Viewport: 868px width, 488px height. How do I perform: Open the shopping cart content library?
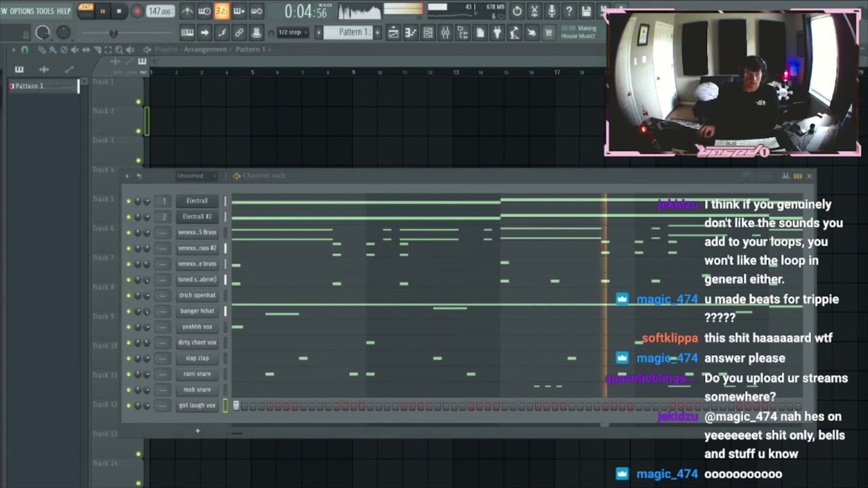click(x=549, y=33)
